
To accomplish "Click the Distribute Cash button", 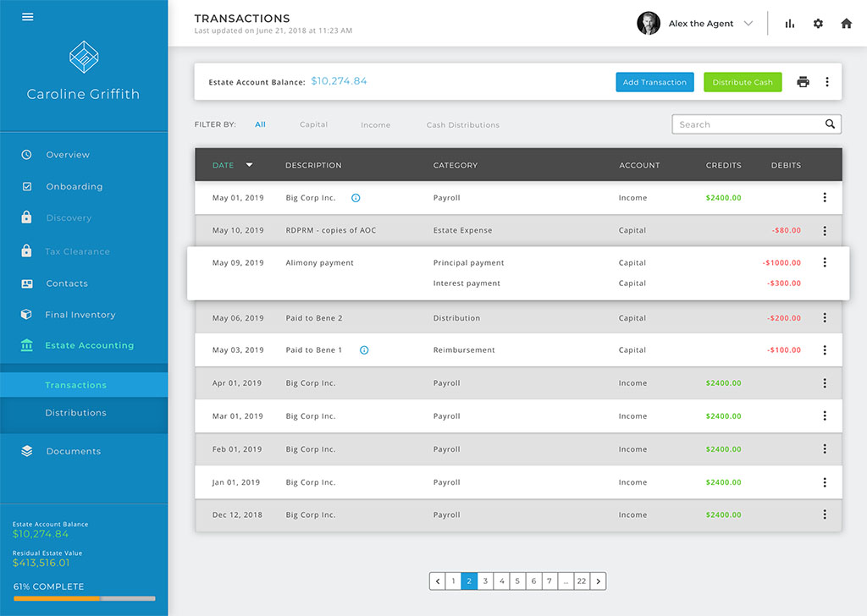I will point(743,82).
